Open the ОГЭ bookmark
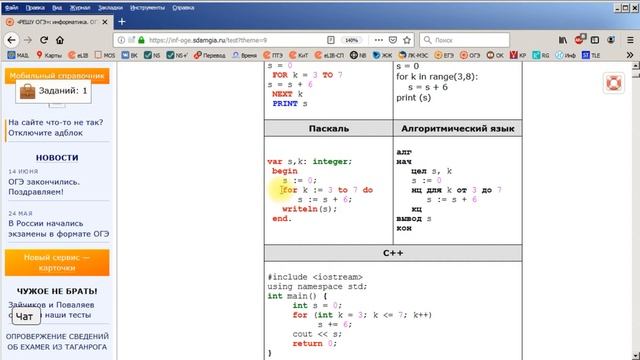The image size is (640, 360). pyautogui.click(x=469, y=55)
